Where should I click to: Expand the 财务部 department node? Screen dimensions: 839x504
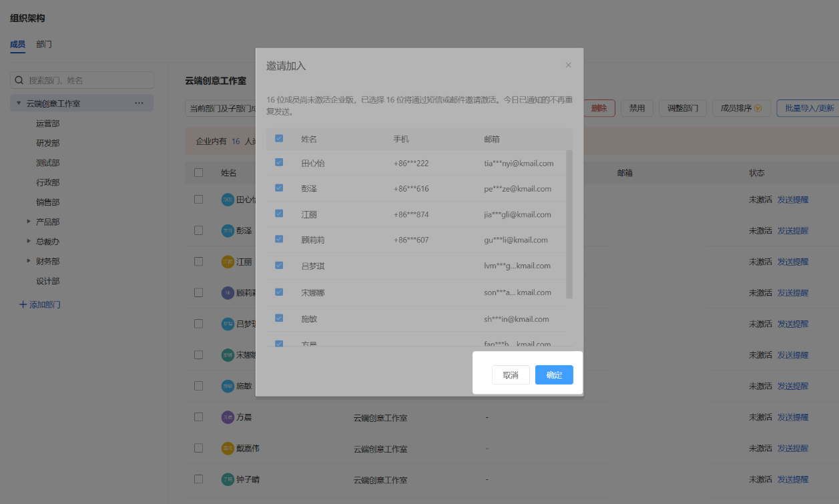pyautogui.click(x=28, y=261)
